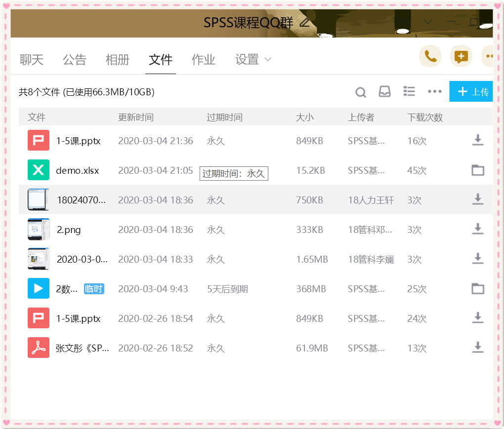Click the 45次 download count
The height and width of the screenshot is (429, 504).
click(x=417, y=170)
